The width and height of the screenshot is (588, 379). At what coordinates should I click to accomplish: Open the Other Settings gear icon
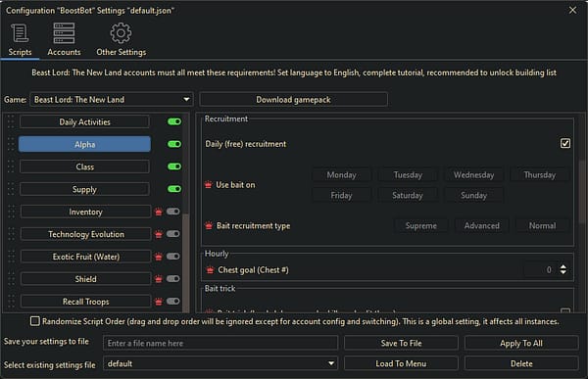point(121,33)
